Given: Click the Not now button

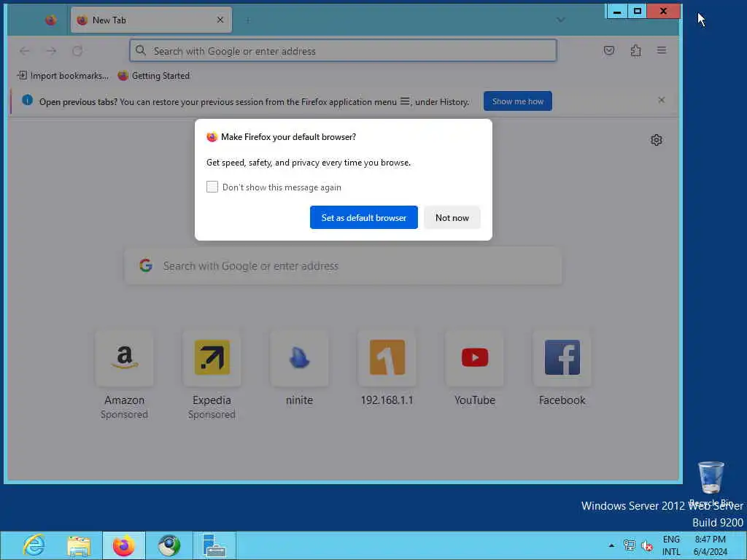Looking at the screenshot, I should 452,217.
